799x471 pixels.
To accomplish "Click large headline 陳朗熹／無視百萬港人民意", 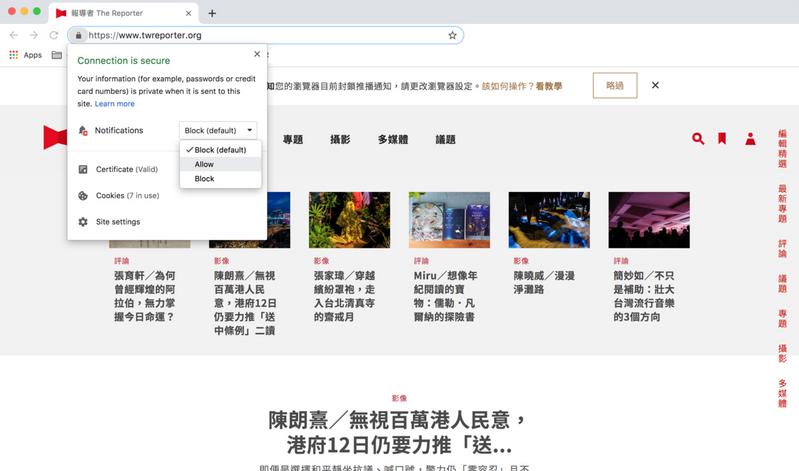I will 399,432.
